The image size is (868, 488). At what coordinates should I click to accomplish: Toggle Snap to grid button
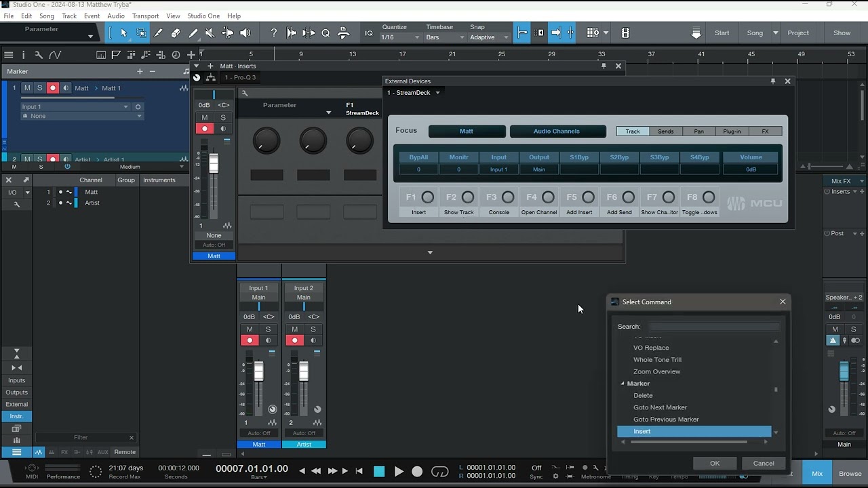coord(522,33)
